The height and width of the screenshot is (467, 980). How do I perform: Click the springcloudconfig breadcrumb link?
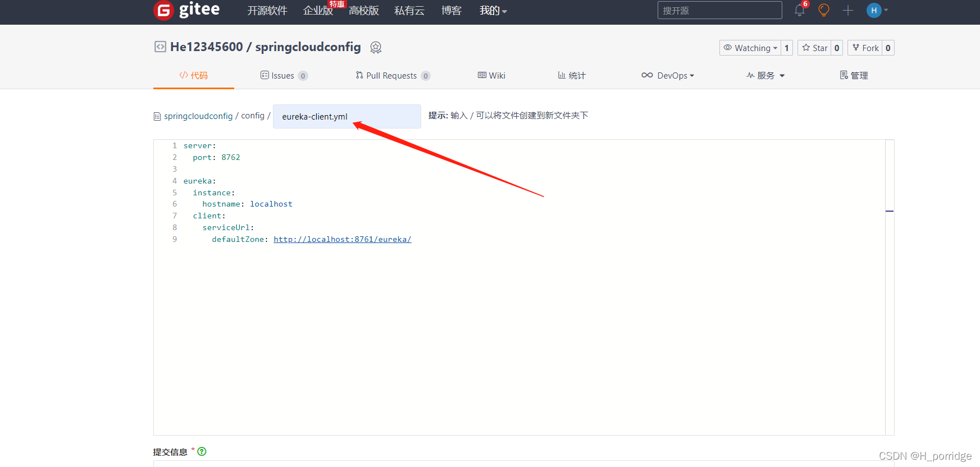pos(198,116)
